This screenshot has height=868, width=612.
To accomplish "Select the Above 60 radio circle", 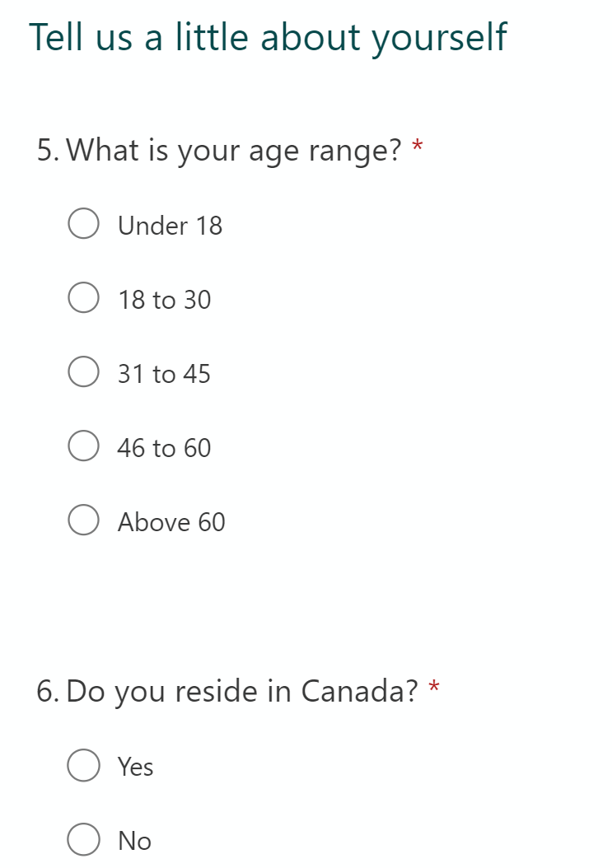I will [84, 520].
